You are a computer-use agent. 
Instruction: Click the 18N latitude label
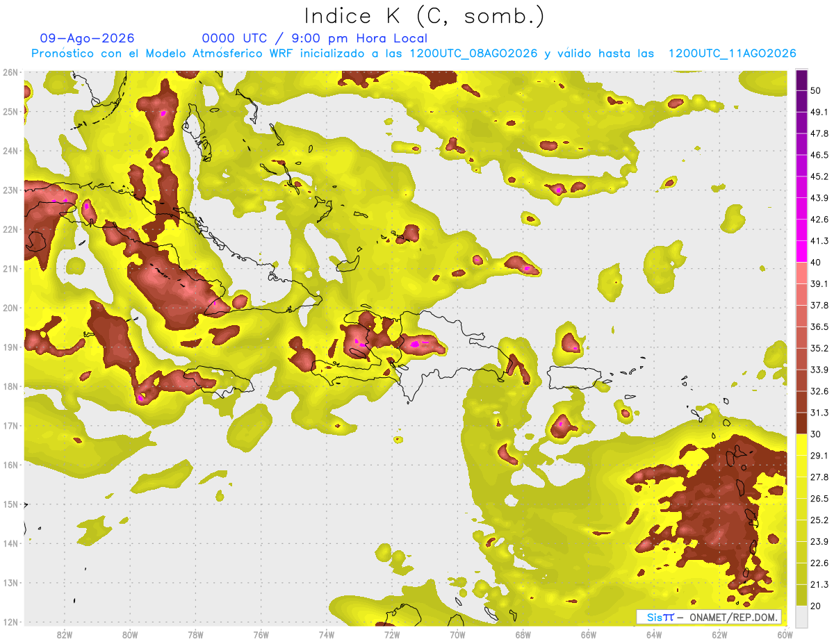[x=10, y=386]
